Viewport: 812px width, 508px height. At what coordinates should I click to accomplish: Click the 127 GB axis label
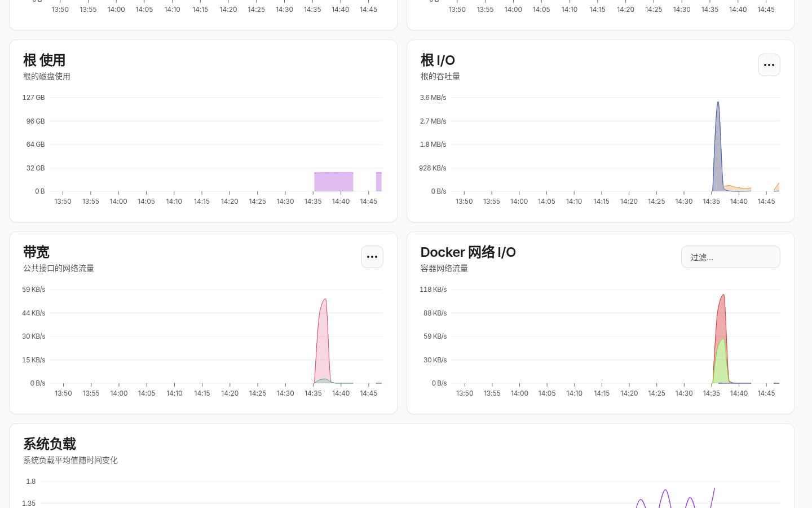click(33, 98)
